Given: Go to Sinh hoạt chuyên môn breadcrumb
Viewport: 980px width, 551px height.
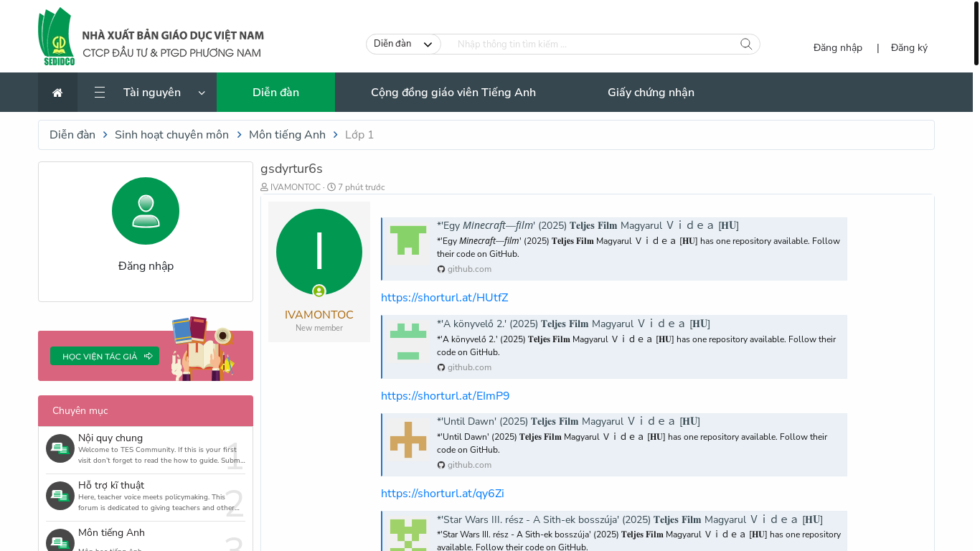Looking at the screenshot, I should [171, 135].
